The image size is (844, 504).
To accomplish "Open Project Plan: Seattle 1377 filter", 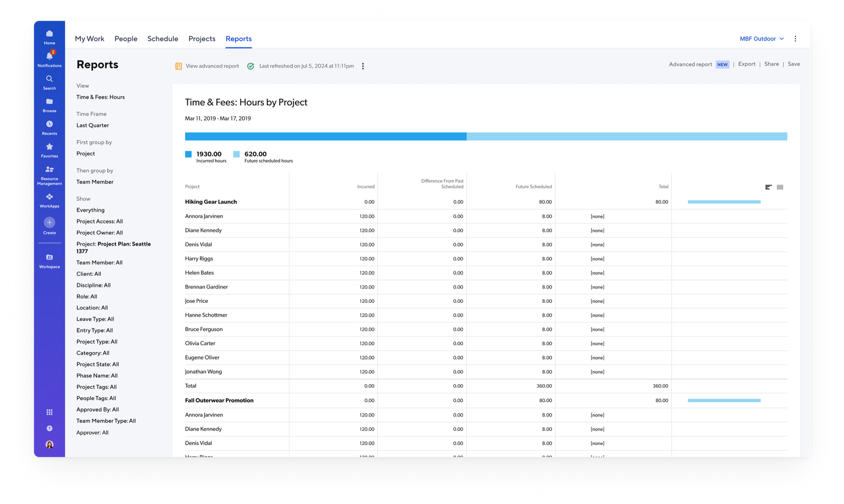I will (x=113, y=247).
